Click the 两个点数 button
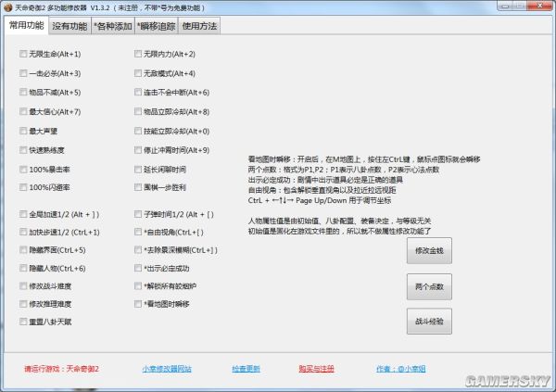This screenshot has width=556, height=392. pos(429,286)
